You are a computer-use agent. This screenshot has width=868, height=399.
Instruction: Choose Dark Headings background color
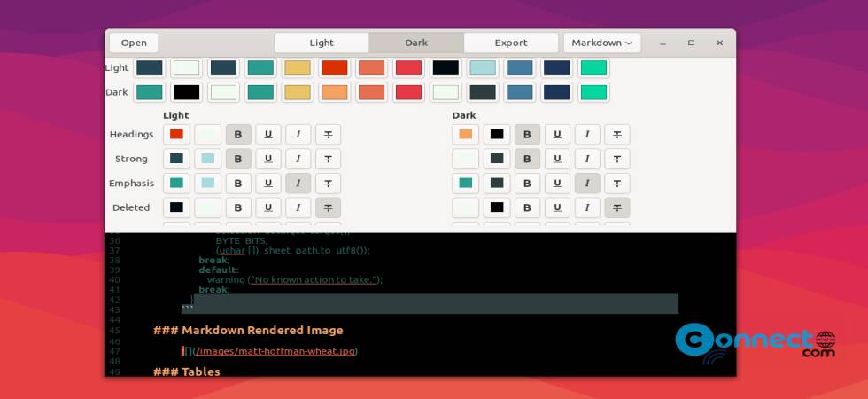pos(497,134)
